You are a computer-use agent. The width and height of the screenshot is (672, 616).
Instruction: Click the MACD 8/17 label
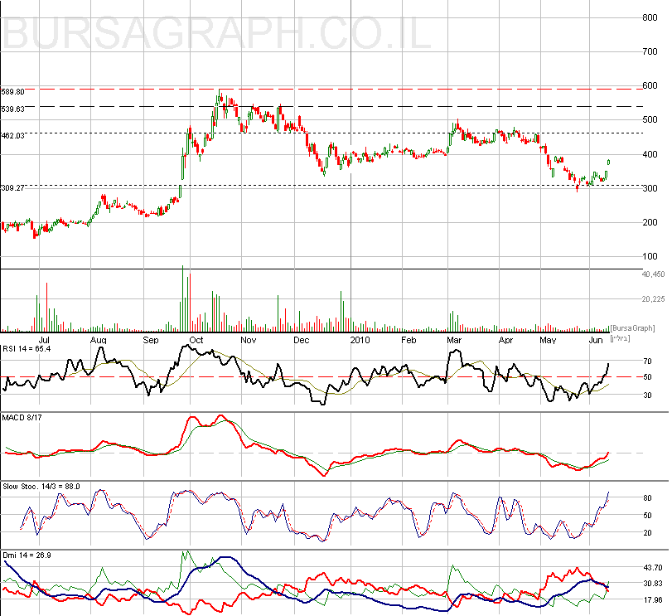(x=22, y=418)
